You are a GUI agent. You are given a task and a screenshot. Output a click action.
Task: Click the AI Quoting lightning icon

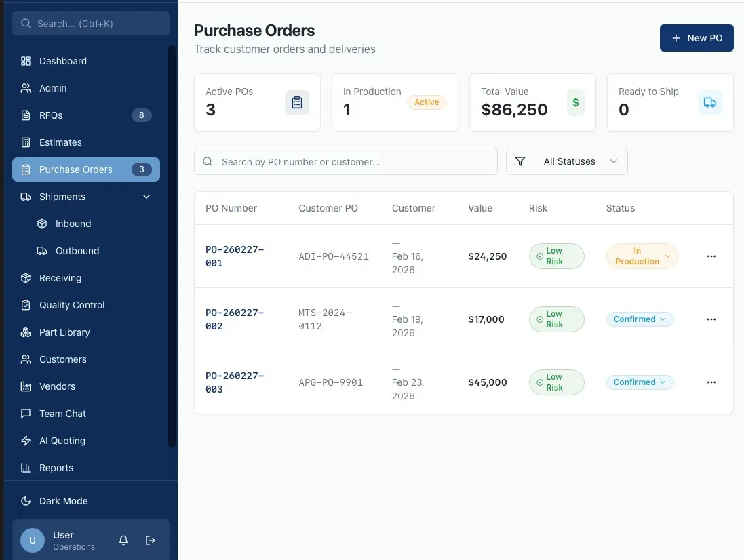[26, 441]
